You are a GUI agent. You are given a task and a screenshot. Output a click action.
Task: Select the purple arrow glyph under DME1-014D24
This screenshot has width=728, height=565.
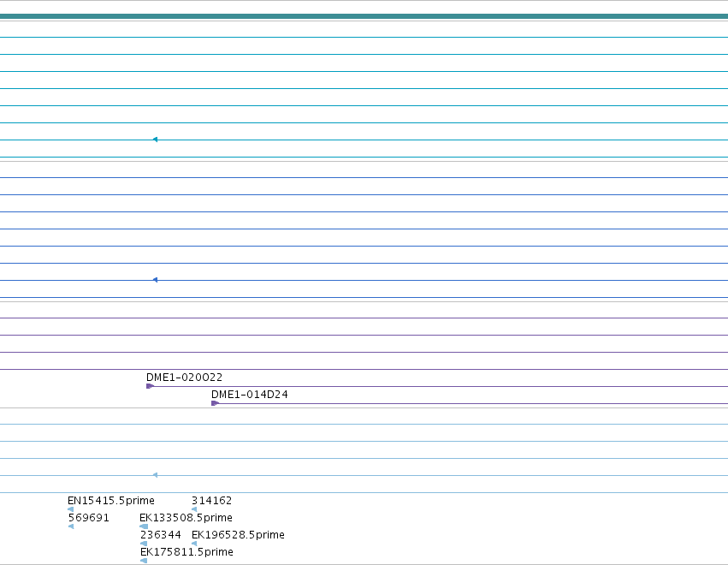[x=215, y=403]
